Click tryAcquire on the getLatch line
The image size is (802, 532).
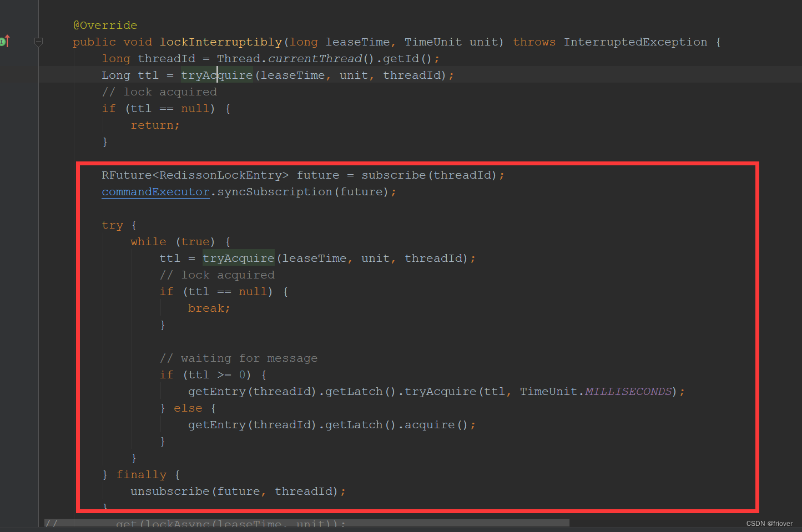(441, 392)
